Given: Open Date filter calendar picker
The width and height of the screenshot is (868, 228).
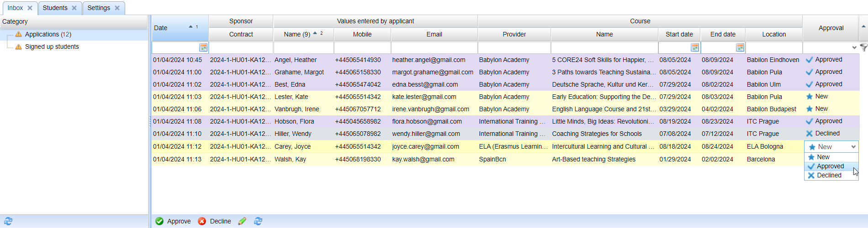Looking at the screenshot, I should 203,47.
